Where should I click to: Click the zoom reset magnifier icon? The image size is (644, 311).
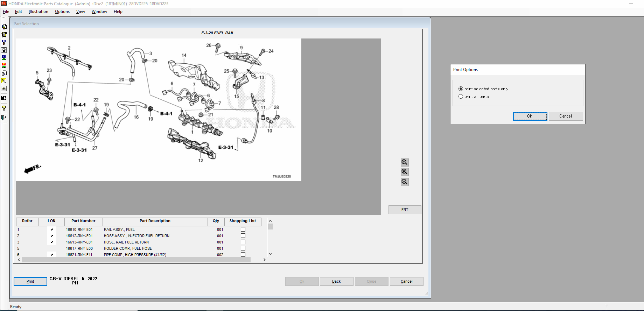pyautogui.click(x=405, y=172)
